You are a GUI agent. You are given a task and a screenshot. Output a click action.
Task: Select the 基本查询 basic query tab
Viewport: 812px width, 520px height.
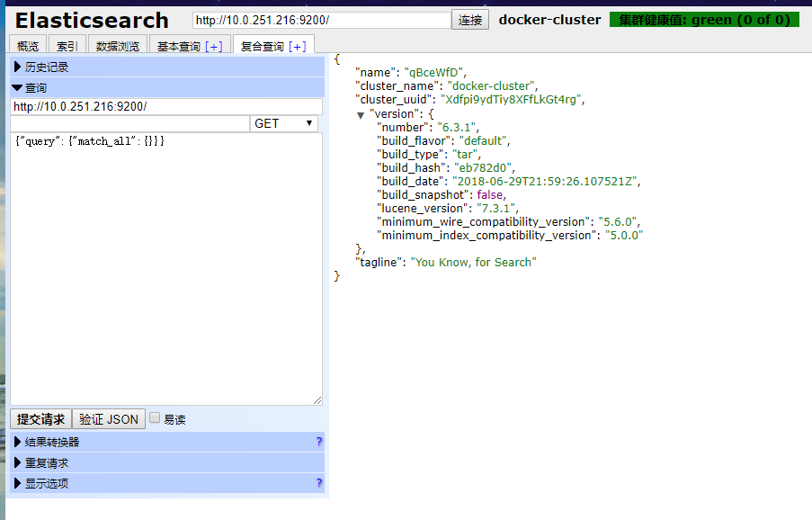tap(179, 46)
